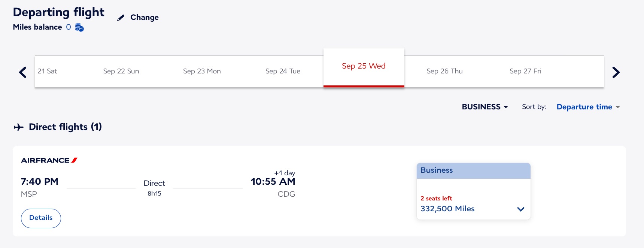Screen dimensions: 644x248
Task: Expand the 332,500 Miles fare details chevron
Action: (x=520, y=209)
